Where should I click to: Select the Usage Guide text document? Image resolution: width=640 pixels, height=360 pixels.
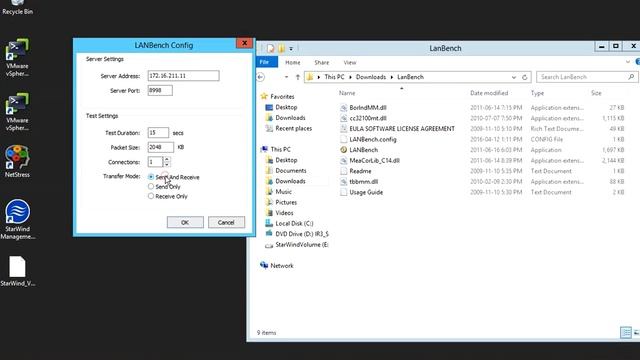click(x=366, y=192)
